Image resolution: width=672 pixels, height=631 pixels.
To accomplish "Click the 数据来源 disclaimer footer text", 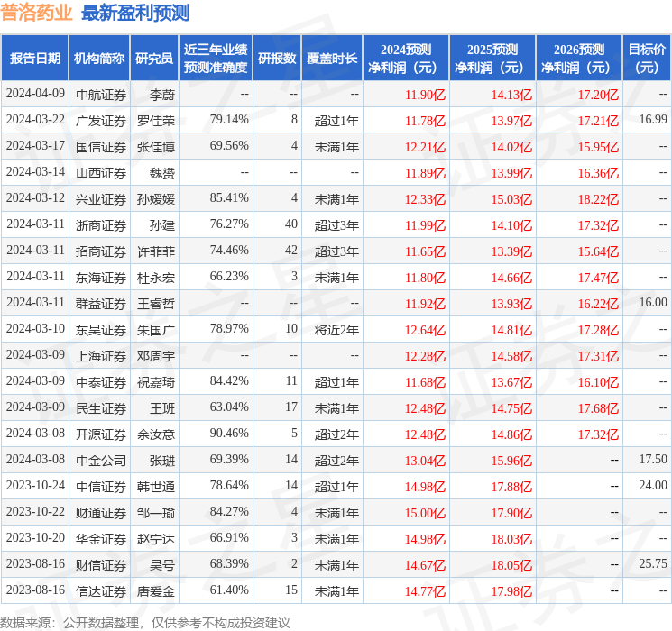I will pyautogui.click(x=145, y=622).
